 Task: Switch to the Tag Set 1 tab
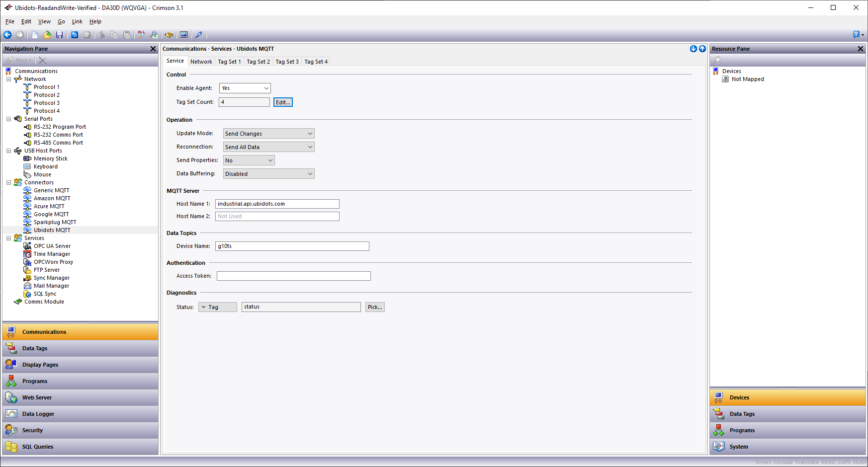click(x=230, y=62)
